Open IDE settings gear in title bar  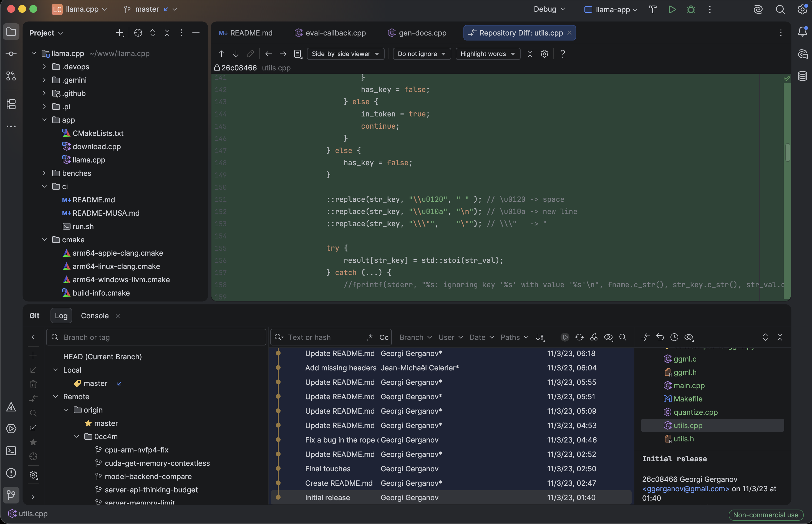pyautogui.click(x=802, y=9)
